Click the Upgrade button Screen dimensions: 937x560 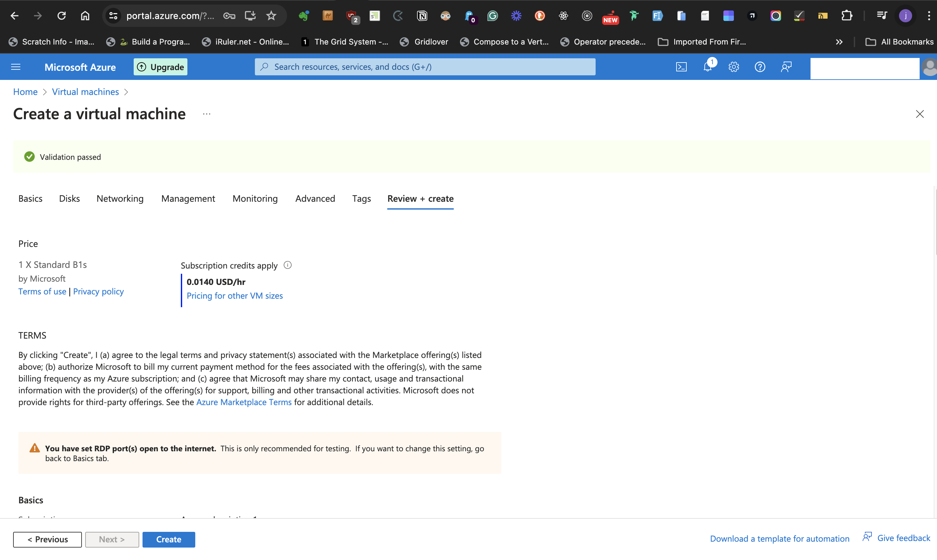(161, 67)
